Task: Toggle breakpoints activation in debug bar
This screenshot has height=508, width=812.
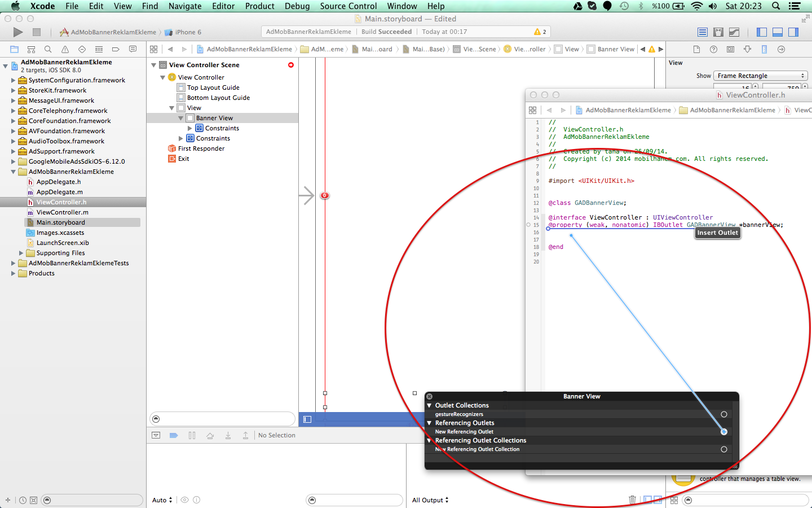Action: click(x=174, y=435)
